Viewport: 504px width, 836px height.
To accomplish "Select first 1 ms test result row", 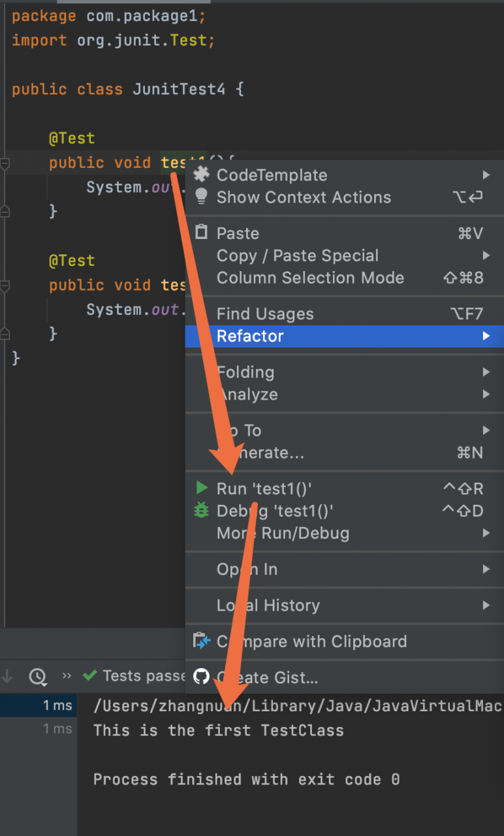I will pyautogui.click(x=39, y=705).
